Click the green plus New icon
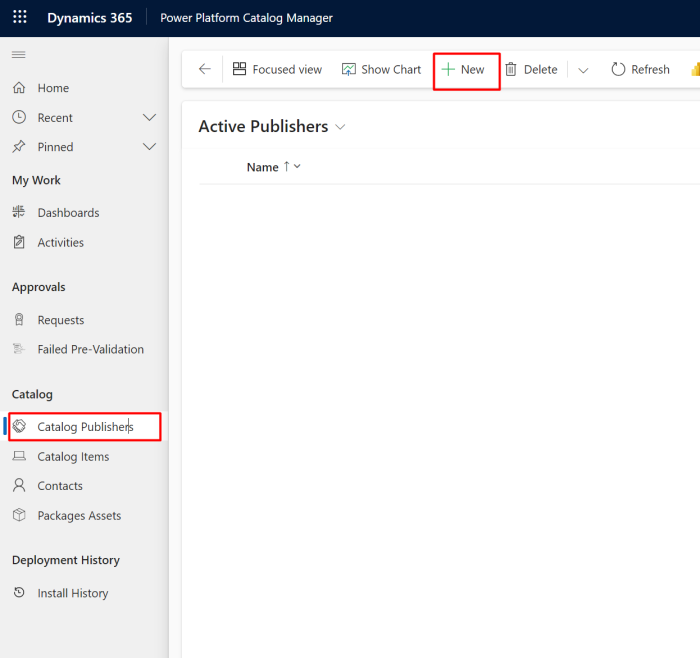The height and width of the screenshot is (658, 700). coord(448,69)
